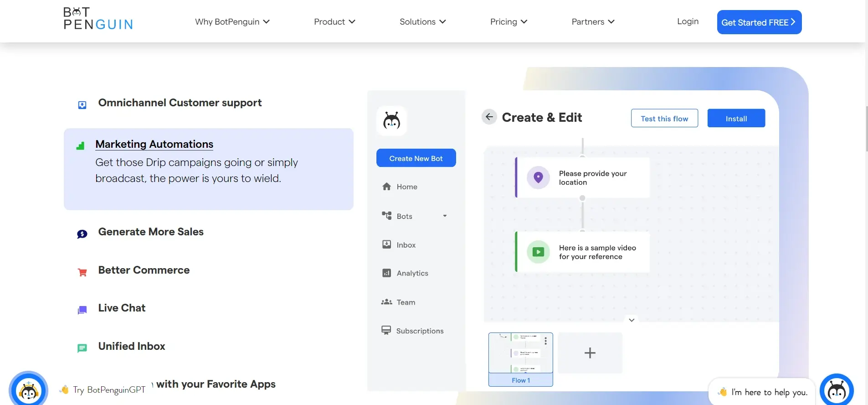The width and height of the screenshot is (868, 405).
Task: Click the Home house icon
Action: [387, 187]
